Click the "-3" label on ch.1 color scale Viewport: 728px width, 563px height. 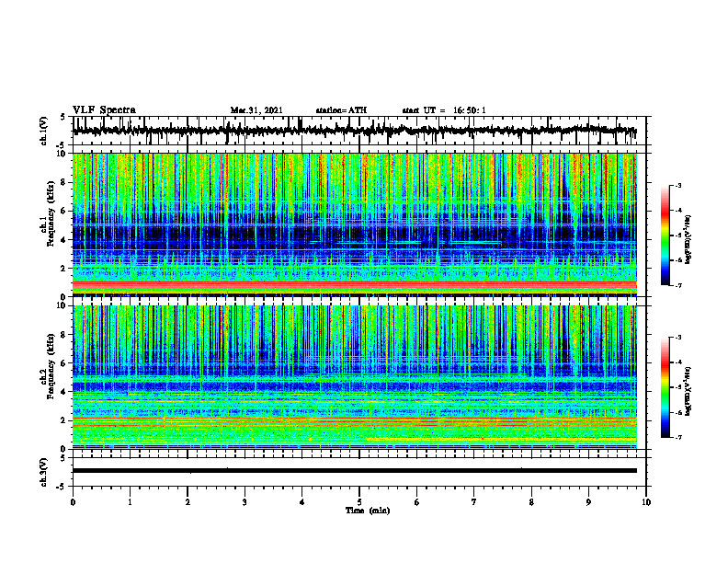click(677, 186)
